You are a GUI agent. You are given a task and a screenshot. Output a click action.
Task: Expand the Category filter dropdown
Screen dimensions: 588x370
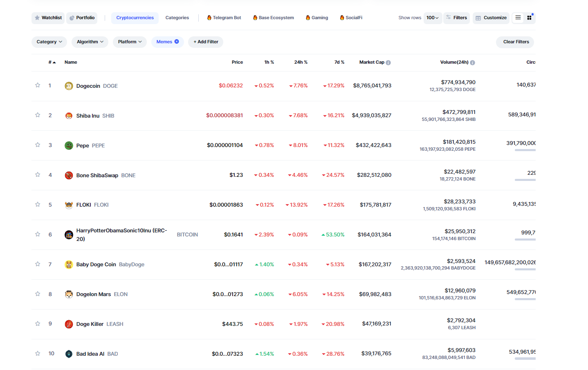pos(49,42)
